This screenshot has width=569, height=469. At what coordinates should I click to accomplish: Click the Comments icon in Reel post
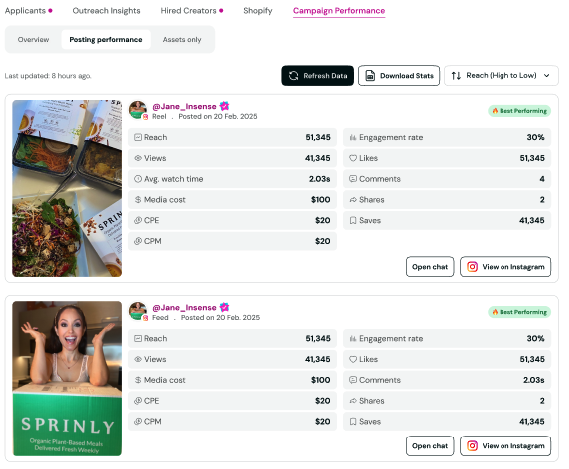[x=353, y=179]
